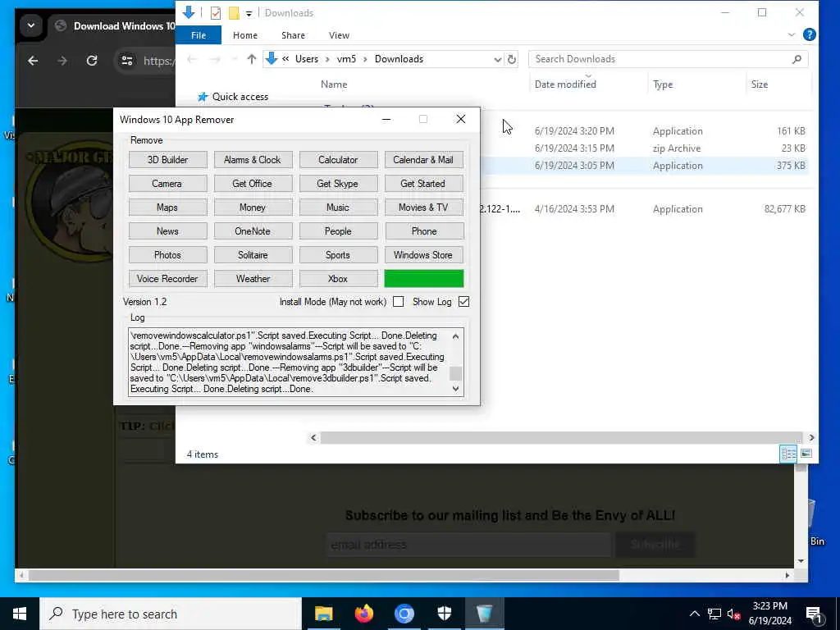Click the OneNote button
This screenshot has width=840, height=630.
[253, 231]
